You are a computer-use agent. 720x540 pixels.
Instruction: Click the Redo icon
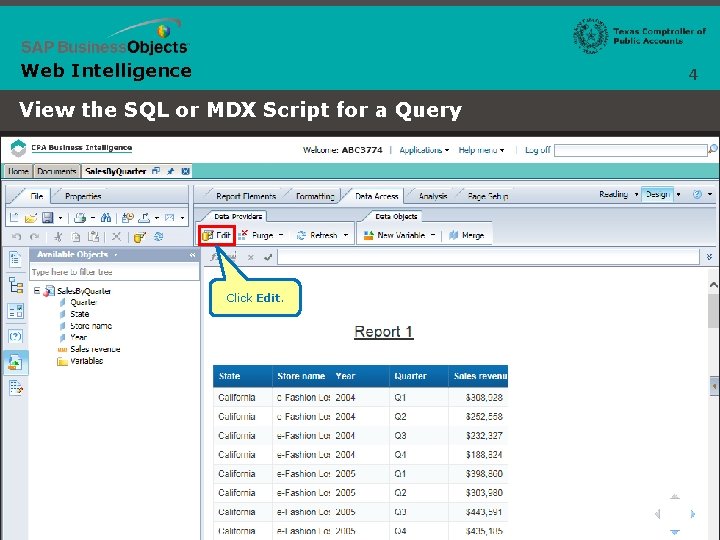pyautogui.click(x=34, y=237)
